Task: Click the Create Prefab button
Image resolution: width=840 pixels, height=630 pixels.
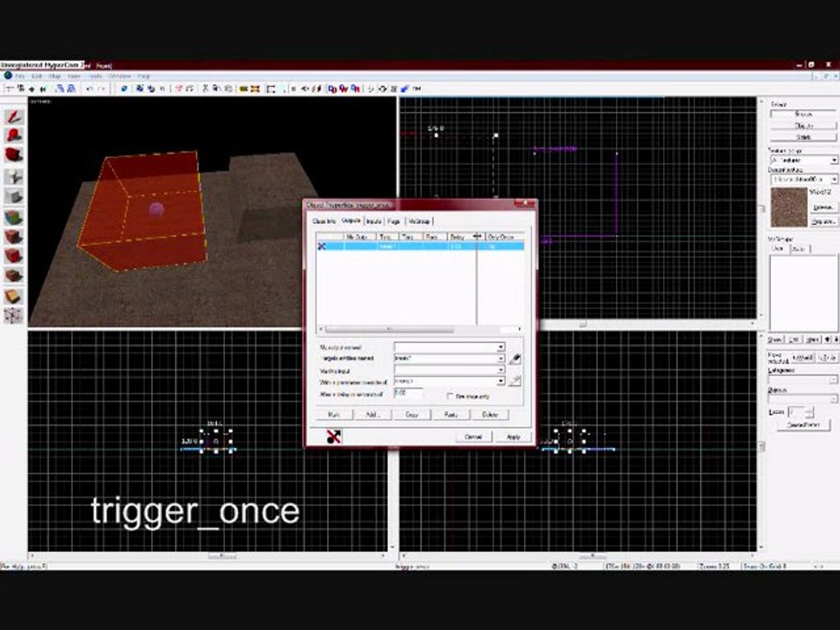Action: point(803,425)
